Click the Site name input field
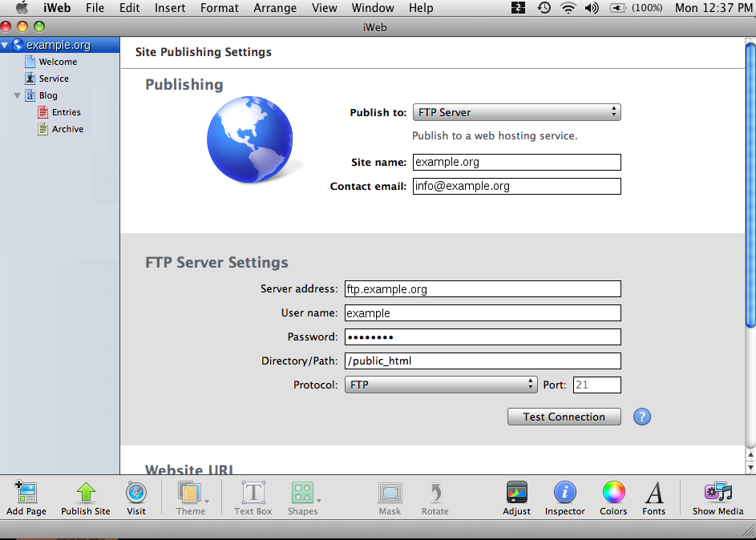Image resolution: width=756 pixels, height=540 pixels. click(x=517, y=163)
